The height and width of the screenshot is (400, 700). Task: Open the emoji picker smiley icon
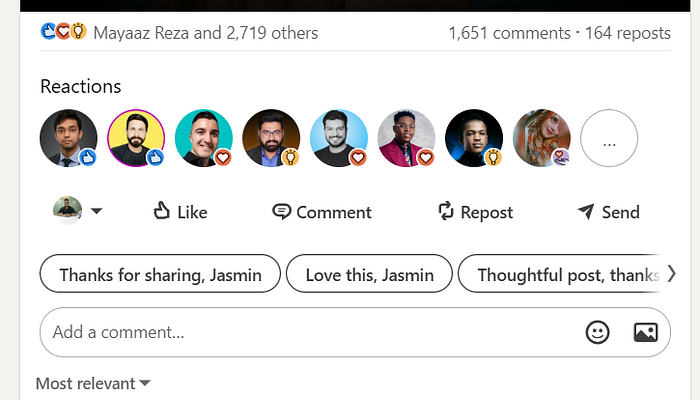597,332
